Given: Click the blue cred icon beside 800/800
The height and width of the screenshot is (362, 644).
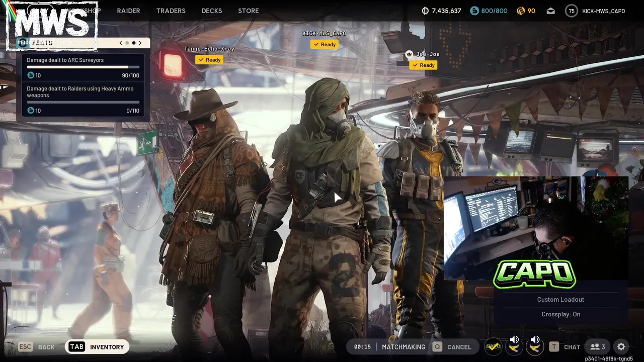Looking at the screenshot, I should tap(474, 11).
